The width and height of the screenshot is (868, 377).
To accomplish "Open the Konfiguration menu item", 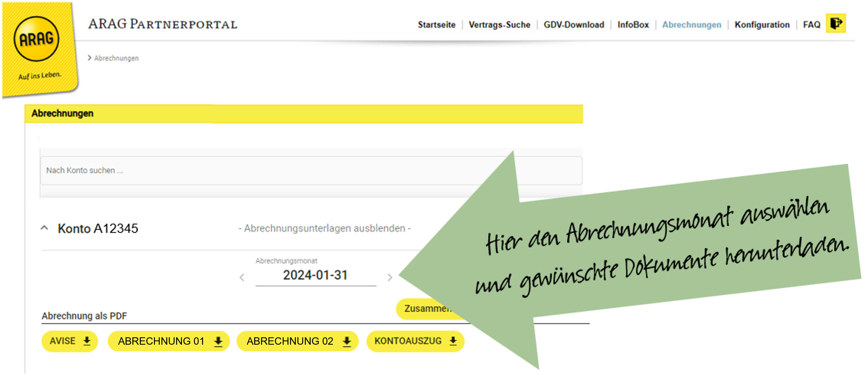I will [762, 25].
